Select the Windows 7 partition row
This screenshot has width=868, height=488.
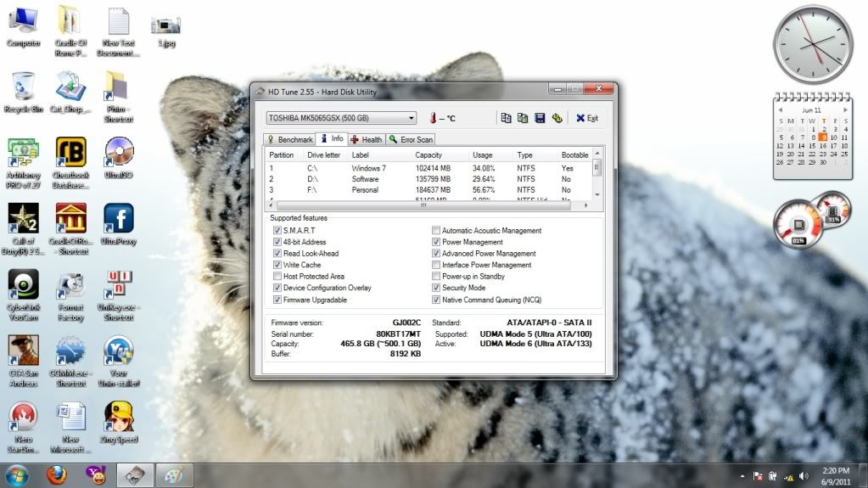pyautogui.click(x=429, y=168)
